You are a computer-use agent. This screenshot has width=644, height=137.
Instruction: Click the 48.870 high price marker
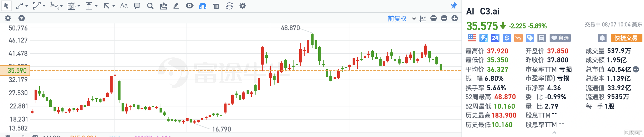click(290, 28)
